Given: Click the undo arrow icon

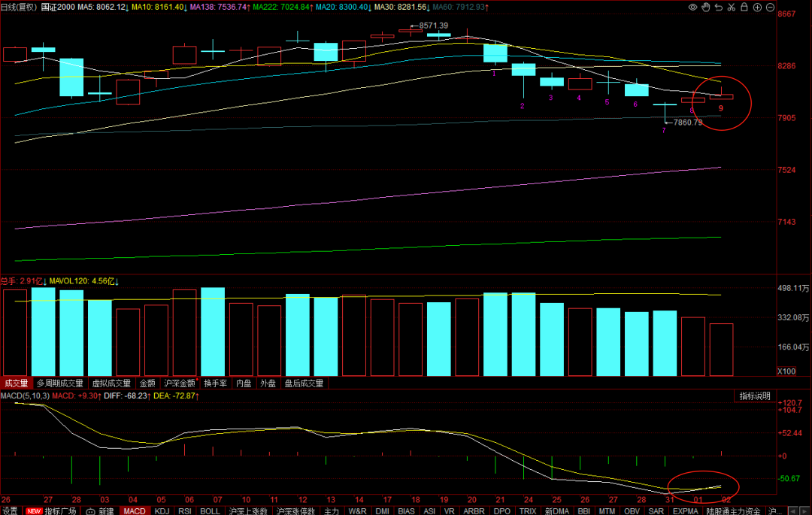Looking at the screenshot, I should click(x=719, y=8).
